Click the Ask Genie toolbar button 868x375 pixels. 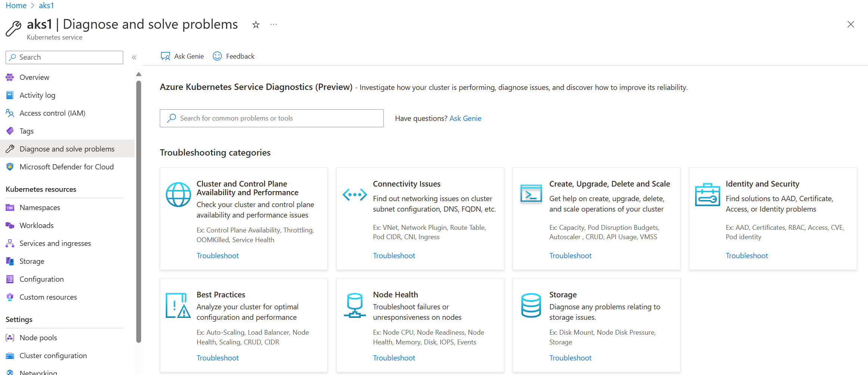[182, 56]
